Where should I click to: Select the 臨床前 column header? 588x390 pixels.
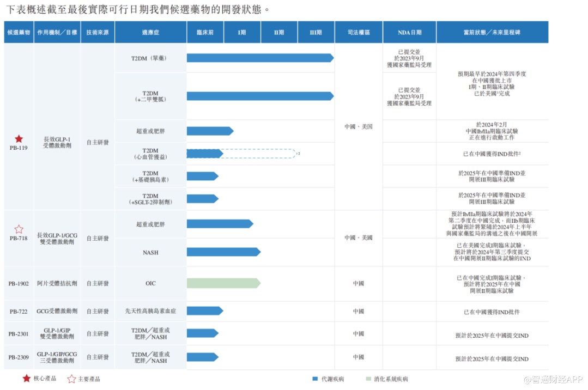[205, 32]
